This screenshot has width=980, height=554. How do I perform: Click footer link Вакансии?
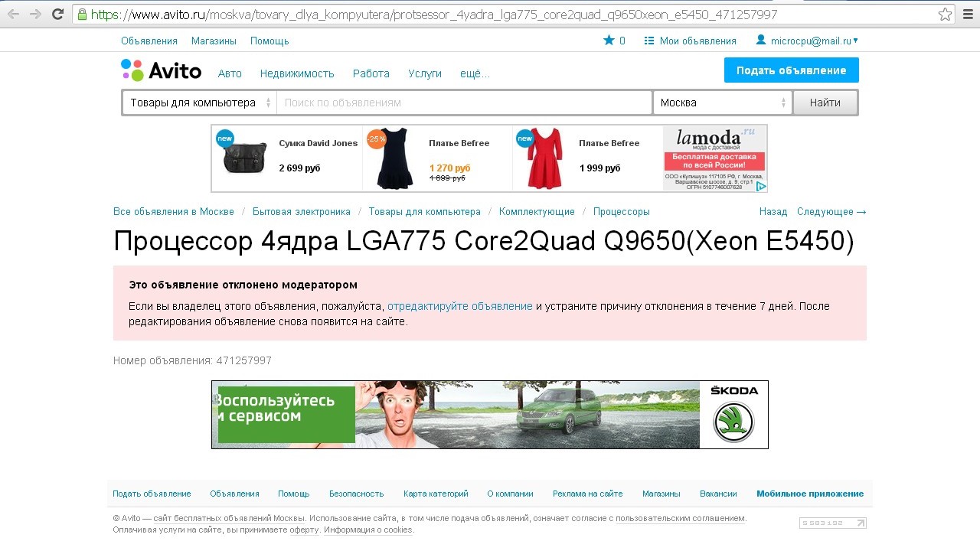click(x=718, y=494)
